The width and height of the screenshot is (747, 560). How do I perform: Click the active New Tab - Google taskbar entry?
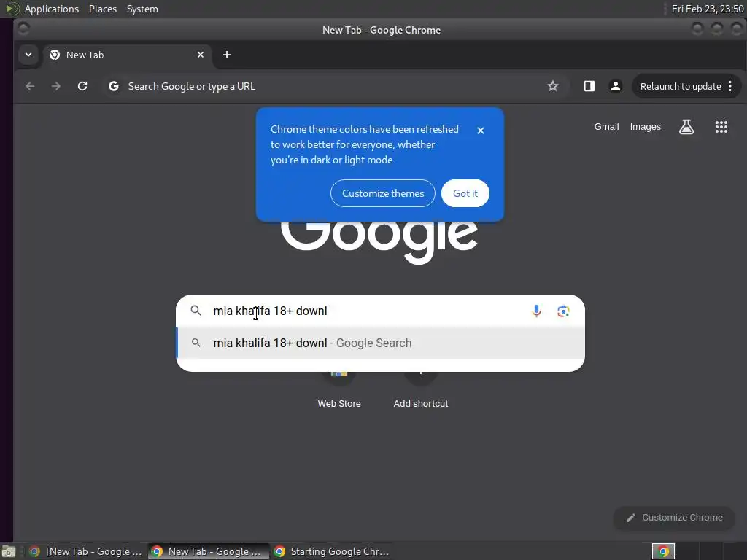209,551
